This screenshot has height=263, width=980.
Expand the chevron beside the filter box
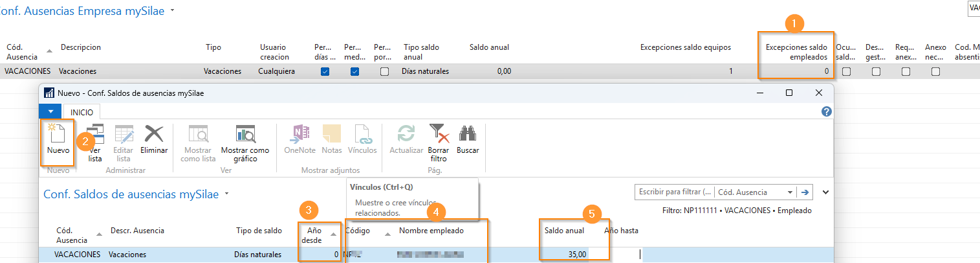(825, 192)
